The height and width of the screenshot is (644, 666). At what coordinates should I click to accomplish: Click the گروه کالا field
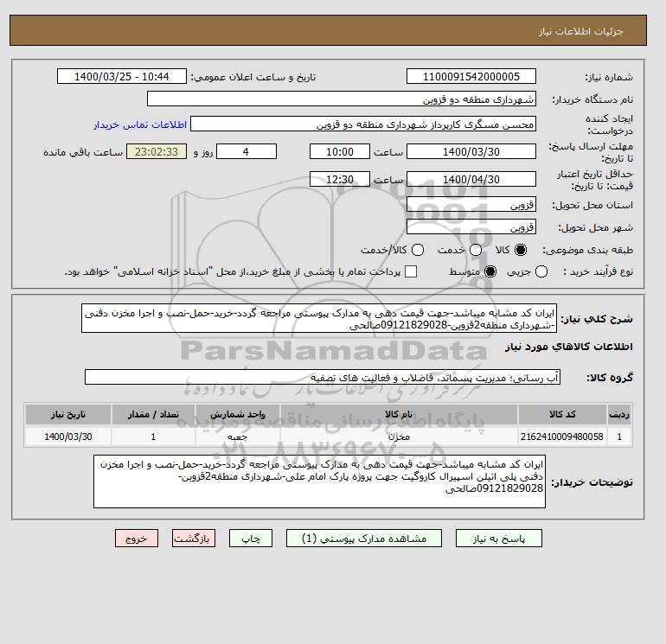(x=323, y=377)
